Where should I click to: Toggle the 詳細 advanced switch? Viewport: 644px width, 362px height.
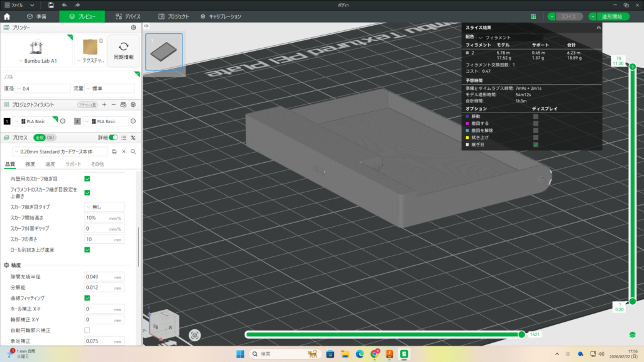click(113, 137)
